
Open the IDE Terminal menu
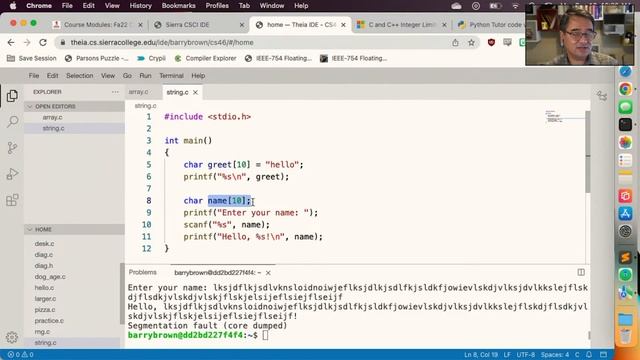171,76
